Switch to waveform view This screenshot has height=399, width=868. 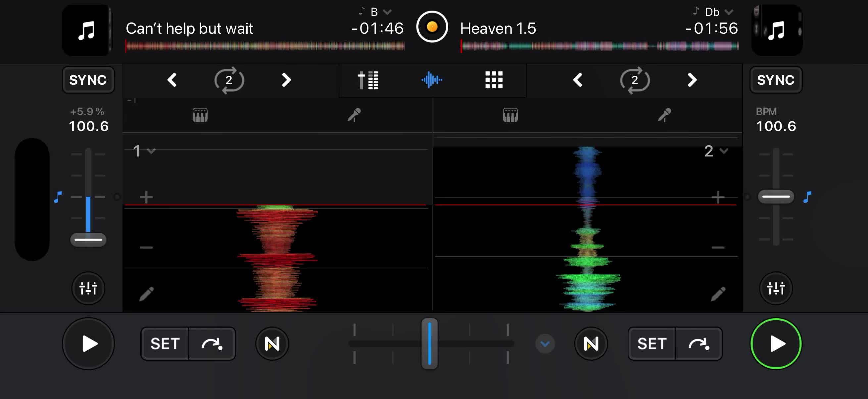[432, 80]
